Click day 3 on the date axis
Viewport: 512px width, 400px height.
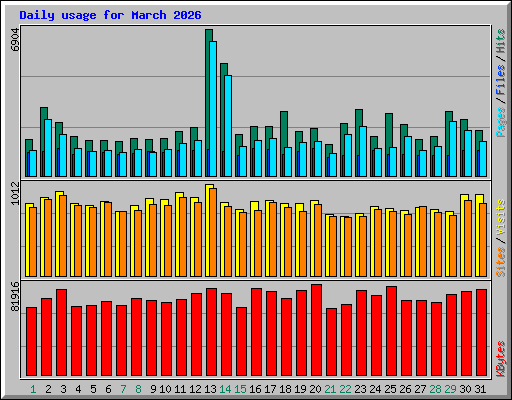coord(63,389)
